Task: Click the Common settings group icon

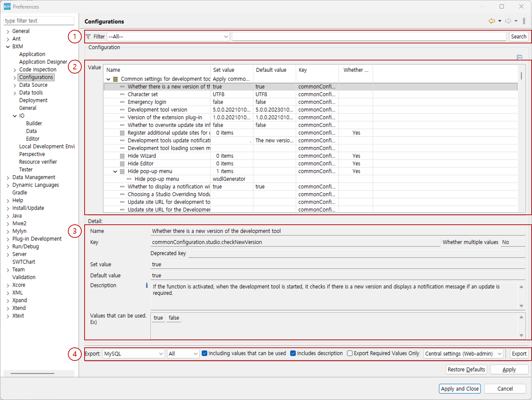Action: point(115,79)
